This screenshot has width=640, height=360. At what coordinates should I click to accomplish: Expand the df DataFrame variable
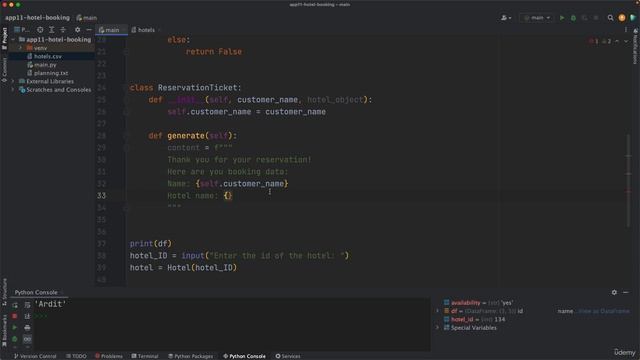coord(438,311)
